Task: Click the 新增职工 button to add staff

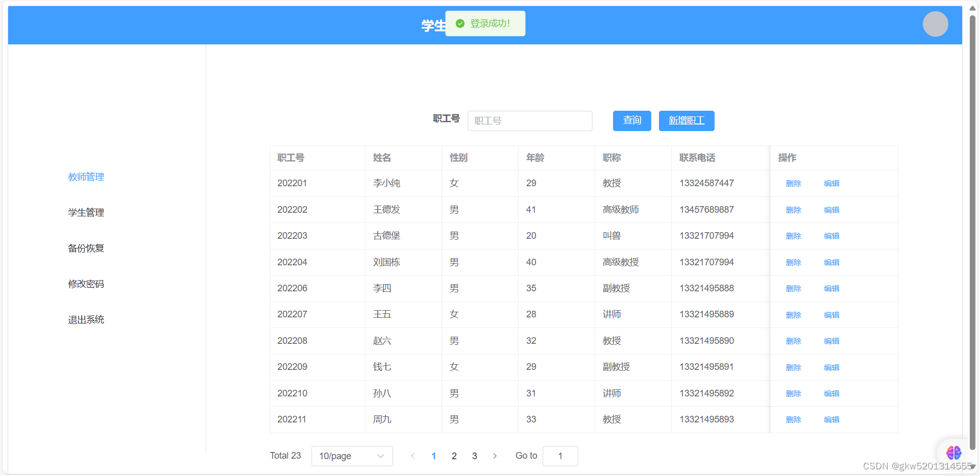Action: click(x=686, y=120)
